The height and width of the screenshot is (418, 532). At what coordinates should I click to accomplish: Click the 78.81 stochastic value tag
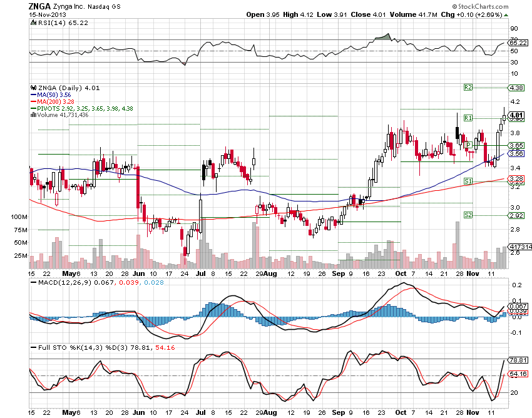(x=518, y=360)
